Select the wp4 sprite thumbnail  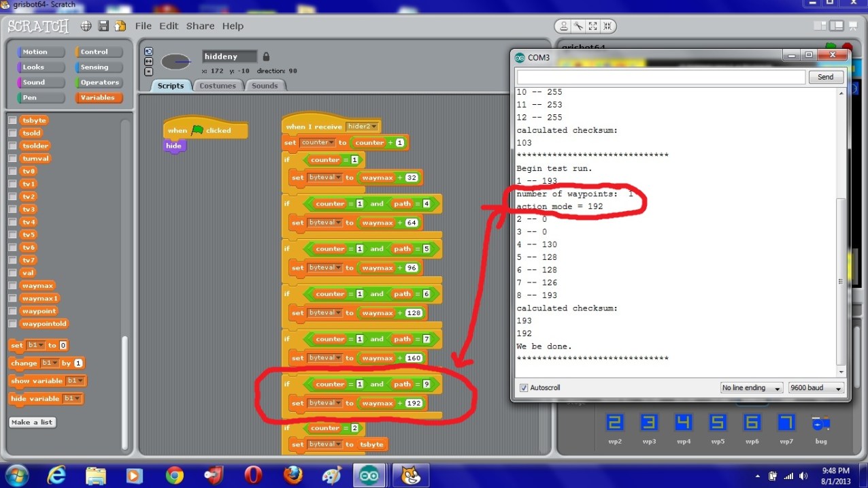(684, 423)
